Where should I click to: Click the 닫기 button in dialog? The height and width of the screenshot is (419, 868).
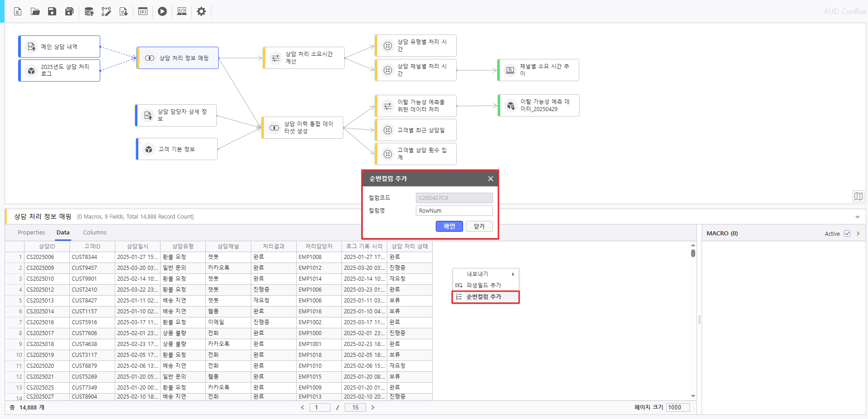pos(479,226)
